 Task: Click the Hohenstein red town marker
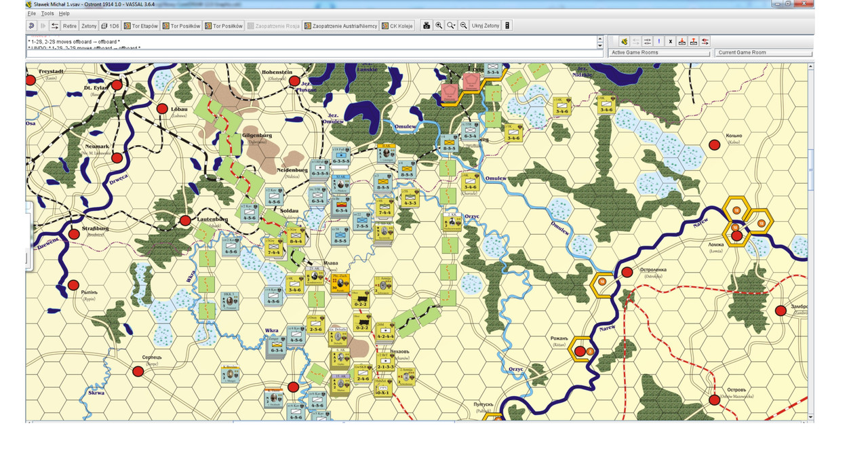click(294, 81)
